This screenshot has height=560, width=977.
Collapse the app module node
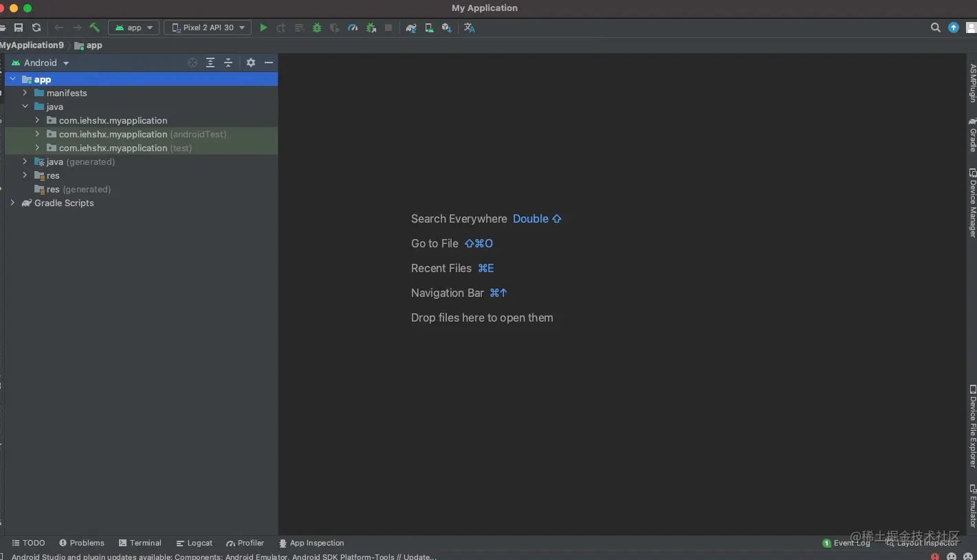(12, 79)
